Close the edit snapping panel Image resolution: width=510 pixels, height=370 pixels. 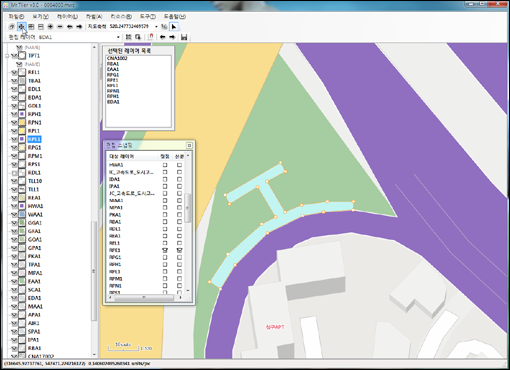pyautogui.click(x=189, y=145)
